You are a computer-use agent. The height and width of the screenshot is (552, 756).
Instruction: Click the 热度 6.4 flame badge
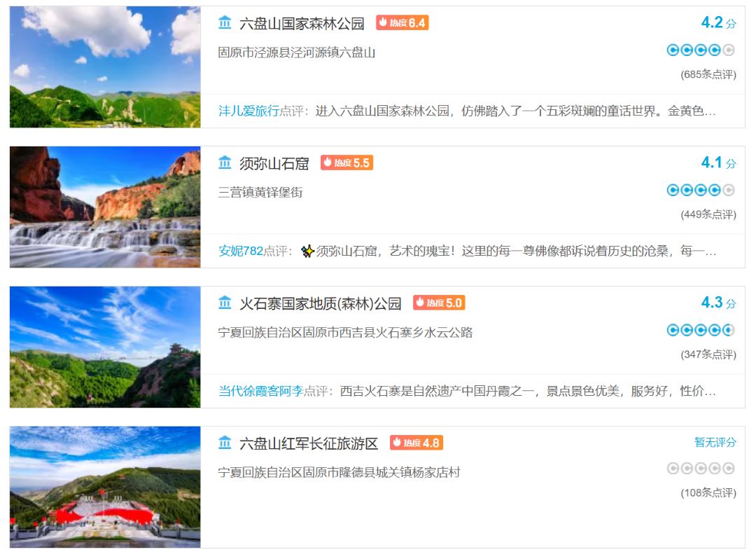pos(402,22)
